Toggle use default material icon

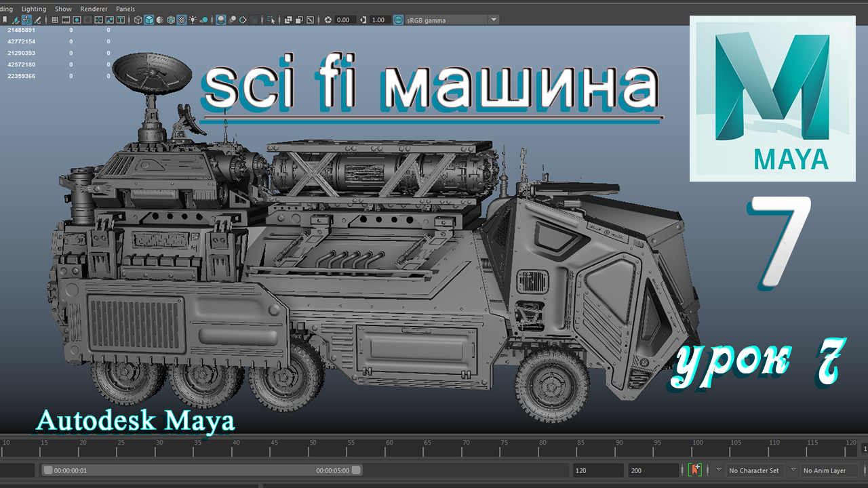(159, 20)
